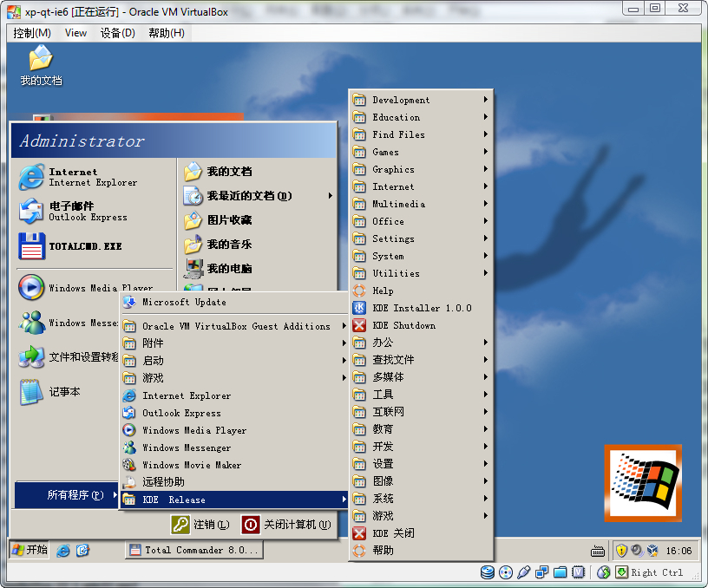Click KDE 关闭 entry
The height and width of the screenshot is (588, 708).
coord(421,533)
